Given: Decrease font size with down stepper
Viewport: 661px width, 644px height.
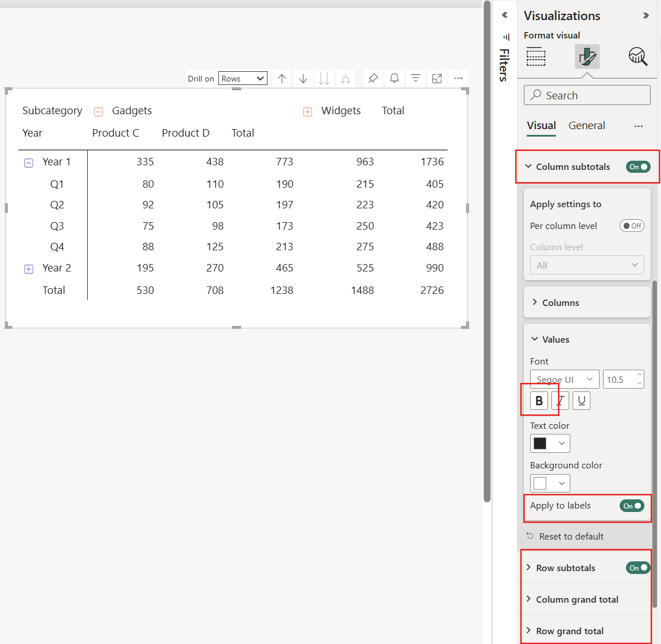Looking at the screenshot, I should pyautogui.click(x=640, y=384).
